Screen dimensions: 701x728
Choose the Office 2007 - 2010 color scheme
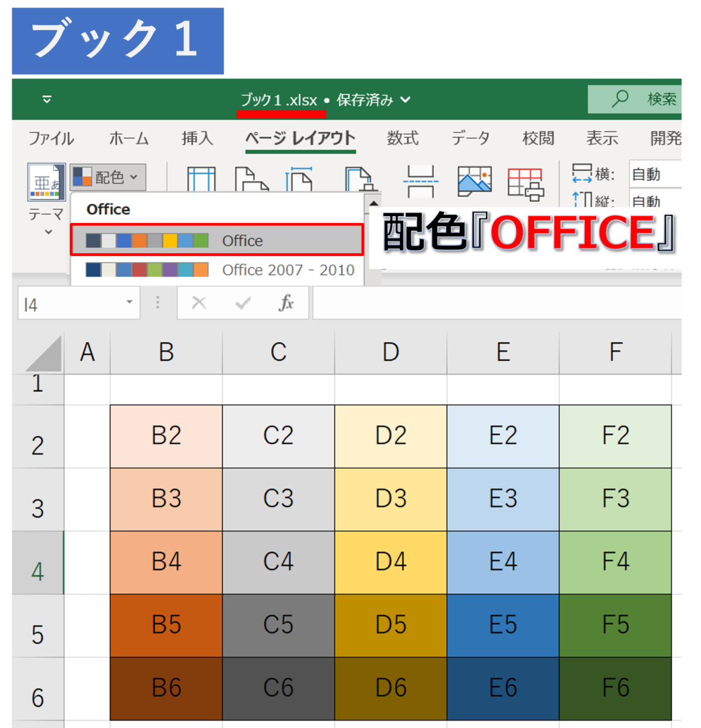point(217,270)
